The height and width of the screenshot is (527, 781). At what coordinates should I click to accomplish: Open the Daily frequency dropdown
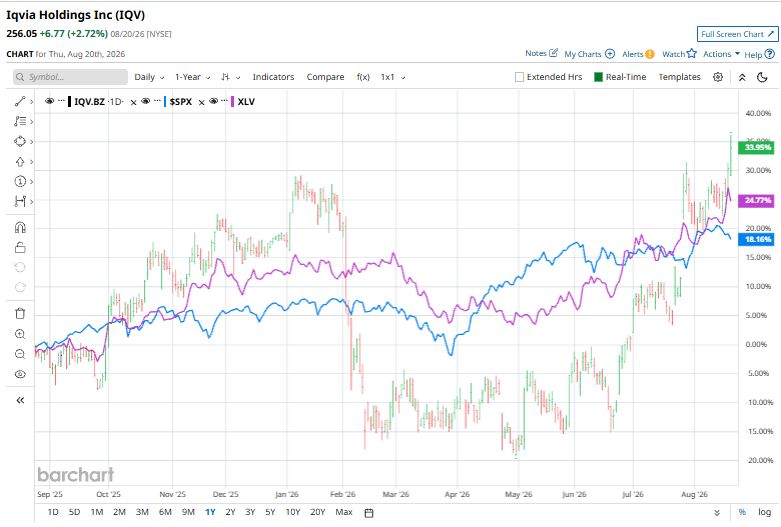pos(149,77)
